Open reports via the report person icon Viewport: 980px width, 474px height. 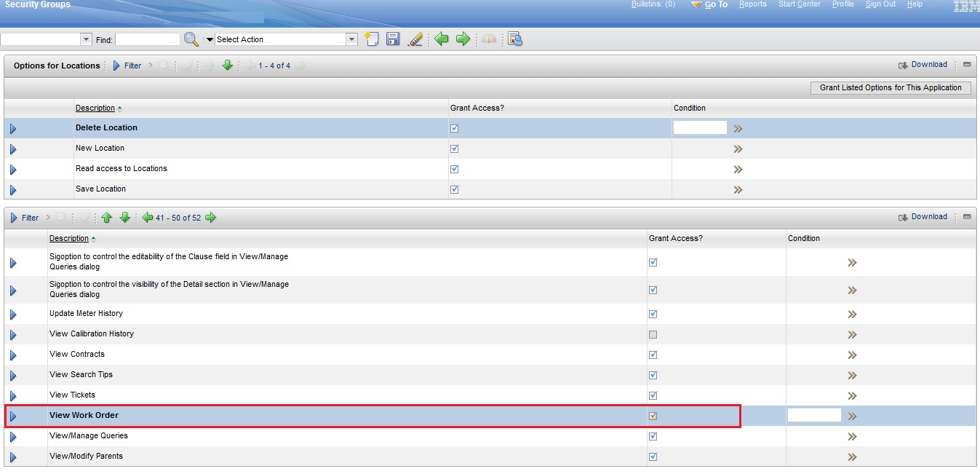[515, 39]
